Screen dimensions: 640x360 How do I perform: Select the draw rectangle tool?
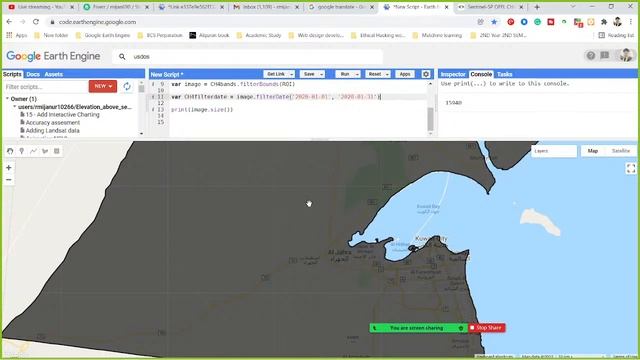pyautogui.click(x=57, y=151)
